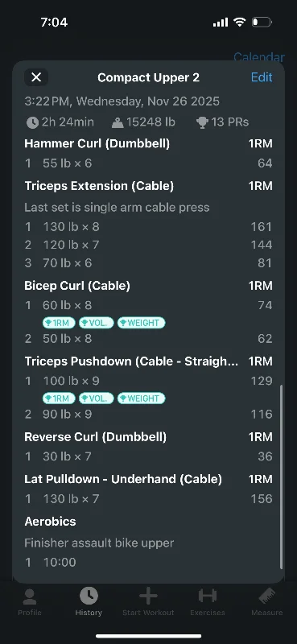Tap the Edit link for this workout
This screenshot has width=297, height=644.
pos(262,77)
